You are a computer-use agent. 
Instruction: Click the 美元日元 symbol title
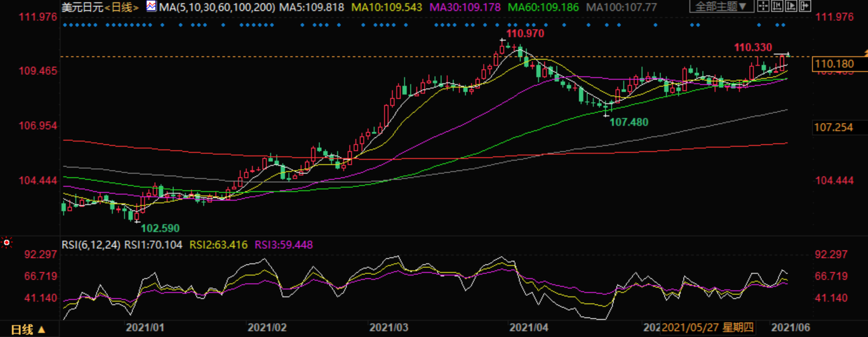pos(82,8)
